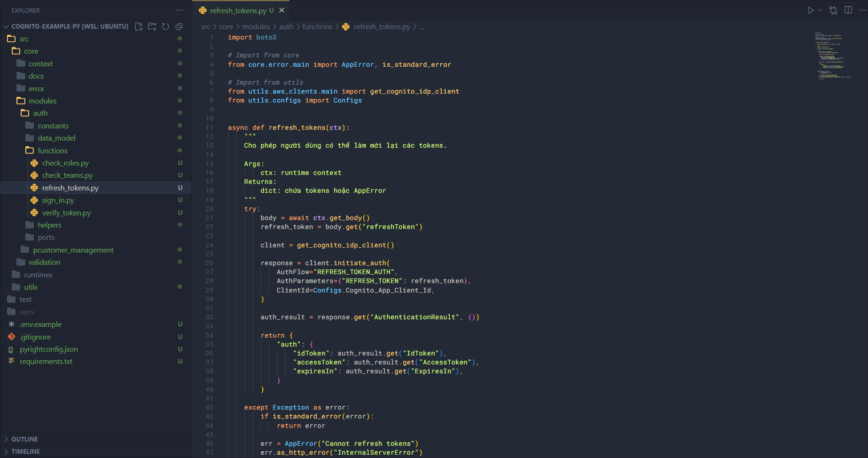Open the run options dropdown arrow
This screenshot has width=868, height=458.
click(821, 10)
